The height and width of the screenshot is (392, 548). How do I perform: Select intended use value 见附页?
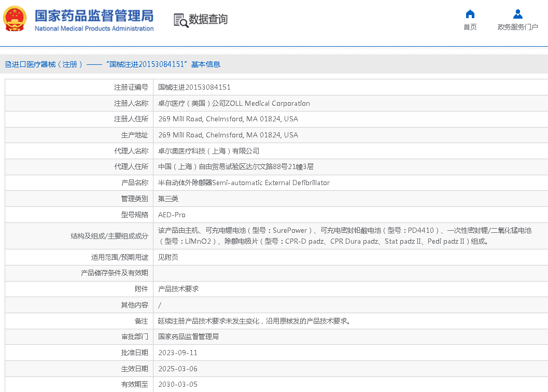pyautogui.click(x=168, y=257)
